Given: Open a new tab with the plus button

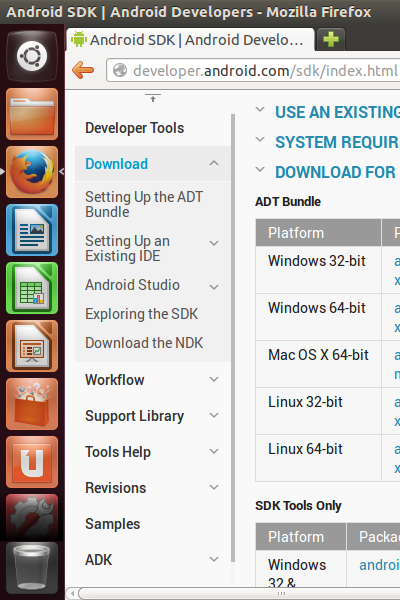Looking at the screenshot, I should [x=331, y=39].
